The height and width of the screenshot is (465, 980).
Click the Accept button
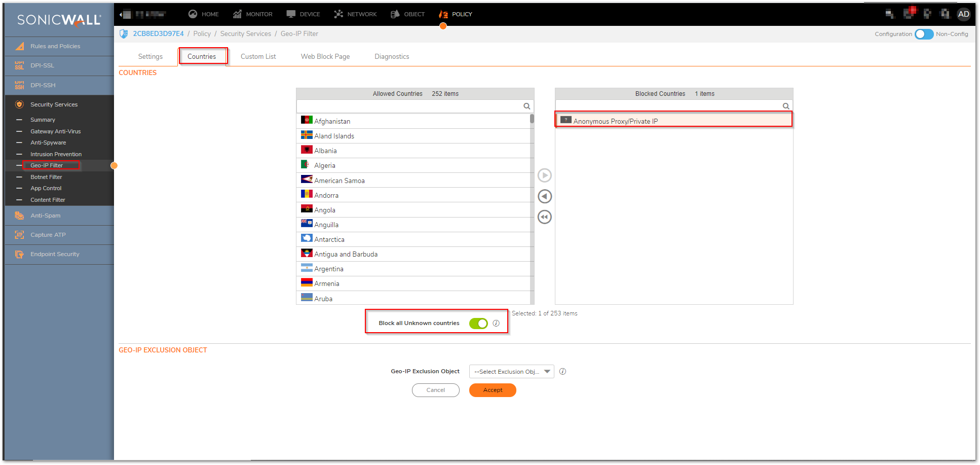point(493,390)
